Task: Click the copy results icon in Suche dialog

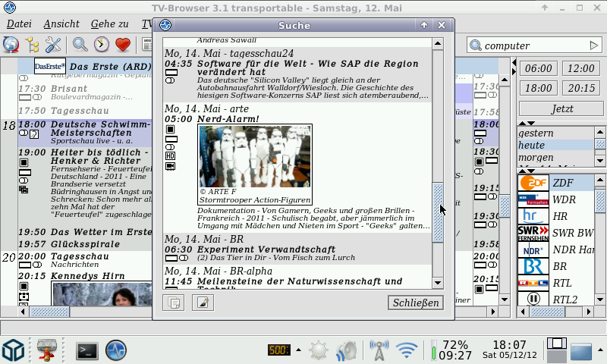Action: tap(174, 303)
